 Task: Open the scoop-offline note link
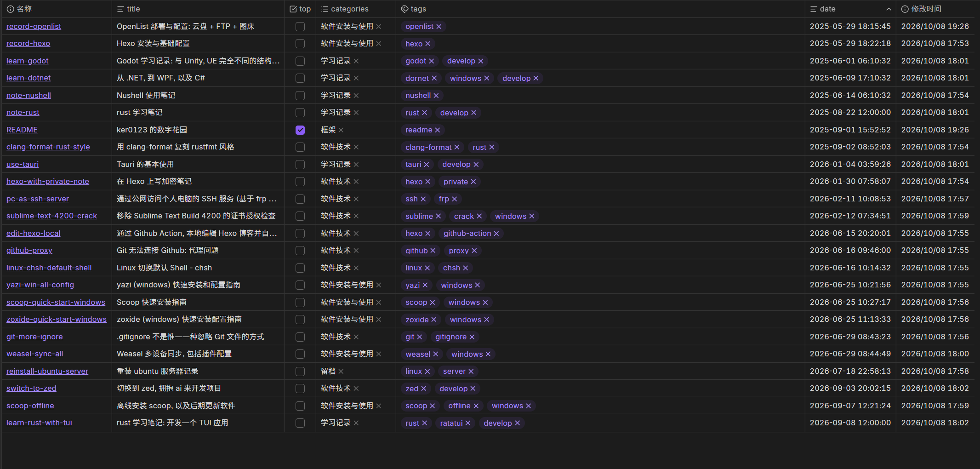click(x=30, y=406)
